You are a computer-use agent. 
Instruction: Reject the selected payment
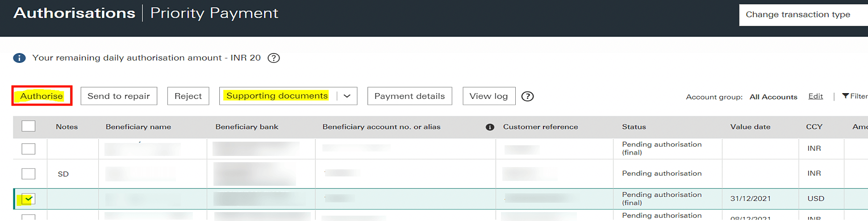pyautogui.click(x=188, y=96)
